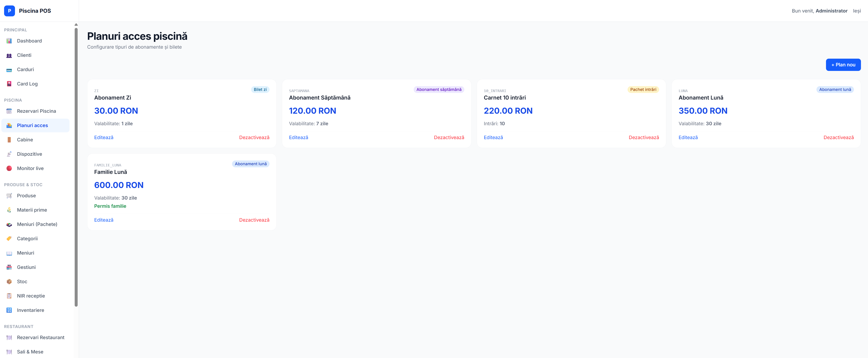868x358 pixels.
Task: Click the Gestiuni store icon
Action: [9, 267]
